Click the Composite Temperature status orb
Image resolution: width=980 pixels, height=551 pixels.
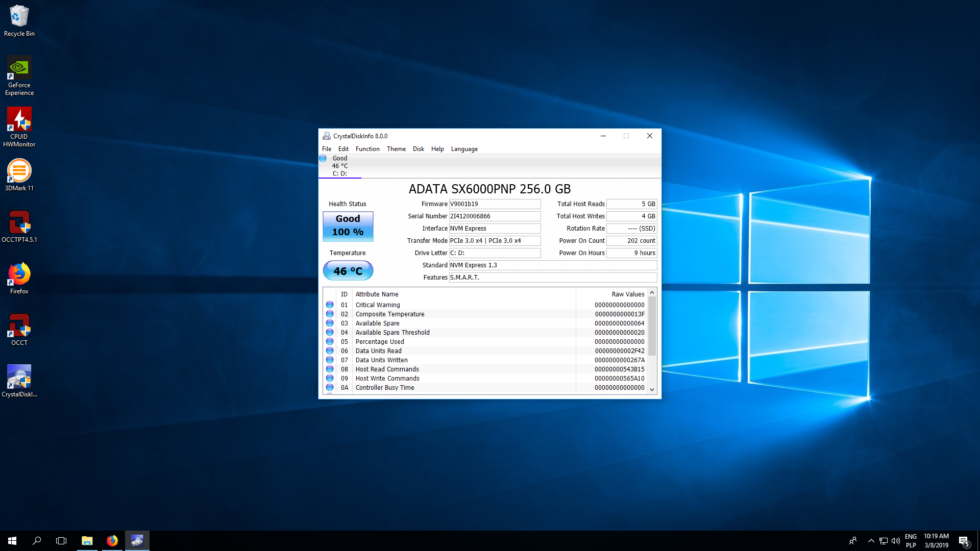click(330, 314)
